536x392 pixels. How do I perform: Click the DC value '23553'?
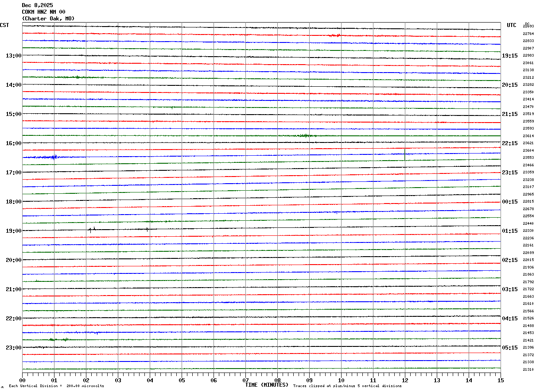click(528, 158)
